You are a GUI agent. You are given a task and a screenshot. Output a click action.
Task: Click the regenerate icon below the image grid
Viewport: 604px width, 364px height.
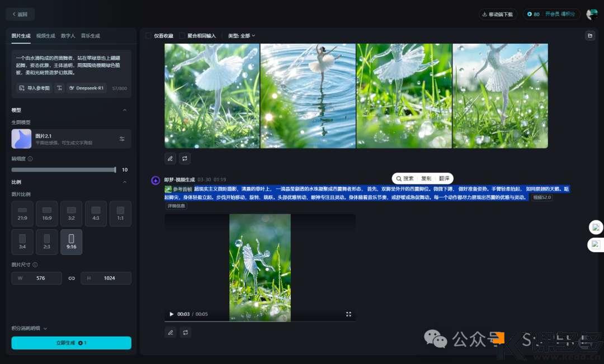(185, 158)
